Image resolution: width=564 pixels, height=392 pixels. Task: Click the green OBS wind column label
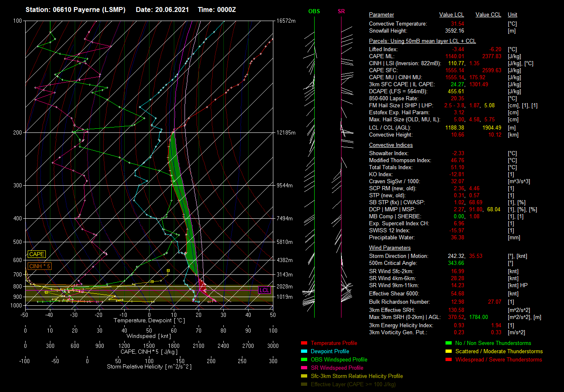click(x=314, y=12)
